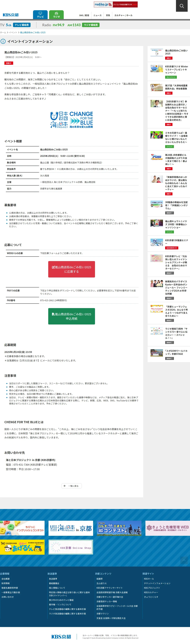
Task: Open footer link お問い合わせ
Action: tap(7, 597)
